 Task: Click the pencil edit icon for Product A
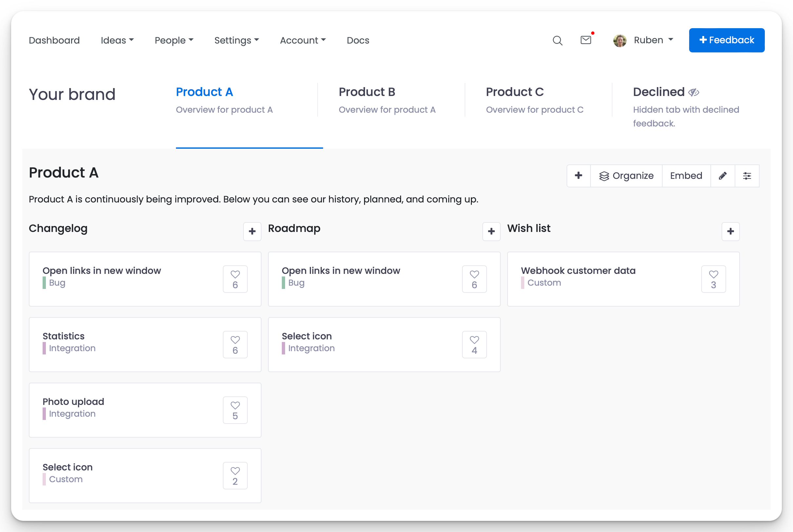pos(723,176)
